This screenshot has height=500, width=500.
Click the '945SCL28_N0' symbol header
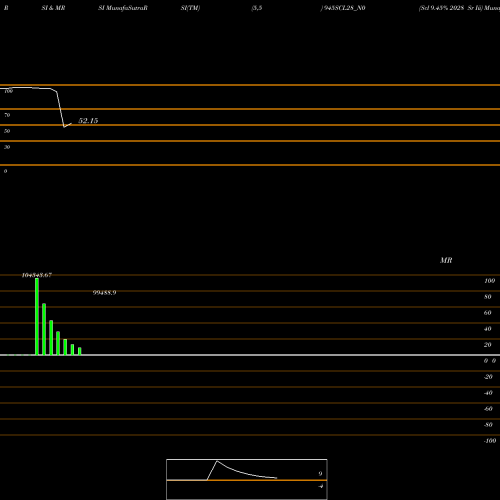pos(344,8)
